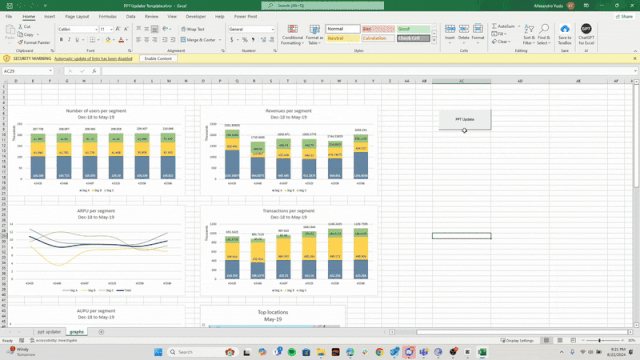
Task: Close the security warning bar
Action: (x=635, y=59)
